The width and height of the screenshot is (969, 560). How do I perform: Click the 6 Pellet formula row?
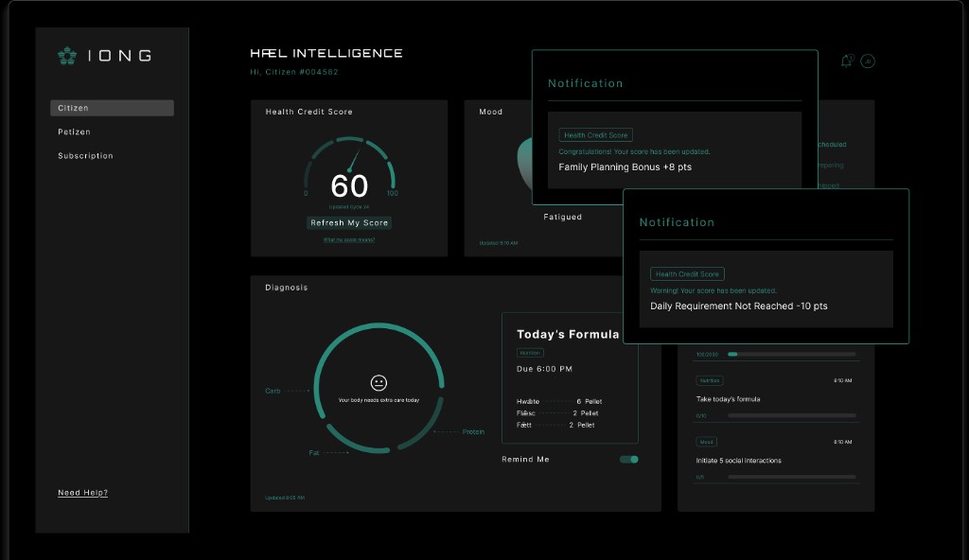click(x=559, y=402)
